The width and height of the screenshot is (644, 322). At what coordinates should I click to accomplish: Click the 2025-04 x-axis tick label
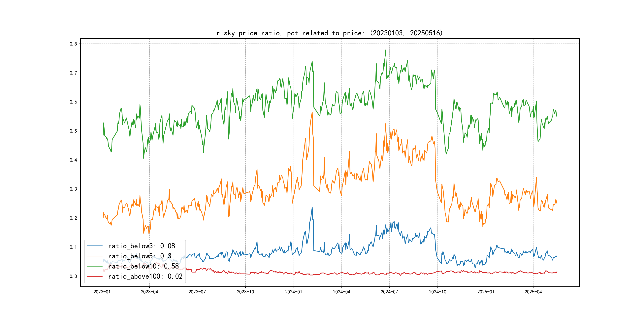coord(533,292)
